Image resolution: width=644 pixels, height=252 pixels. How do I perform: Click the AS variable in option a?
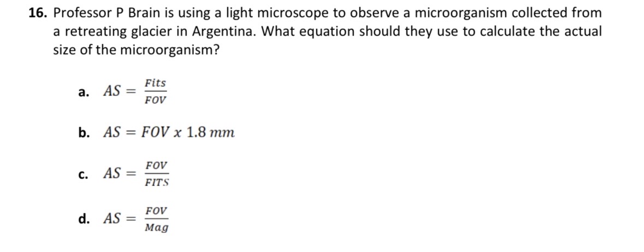click(112, 92)
